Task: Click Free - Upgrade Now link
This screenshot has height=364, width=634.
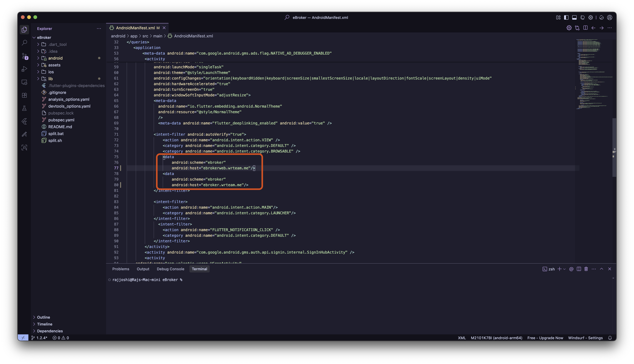Action: pos(545,338)
